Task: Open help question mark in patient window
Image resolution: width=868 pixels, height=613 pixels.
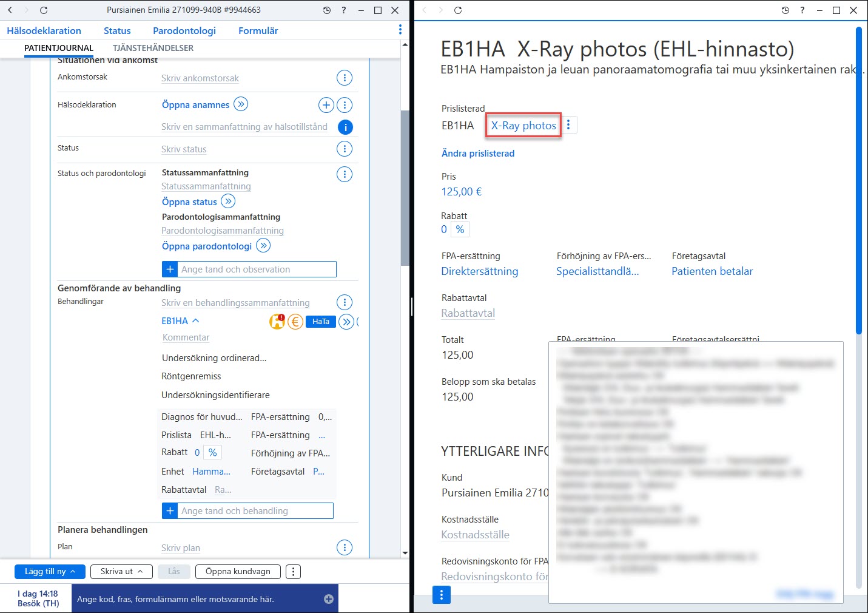Action: pyautogui.click(x=344, y=10)
